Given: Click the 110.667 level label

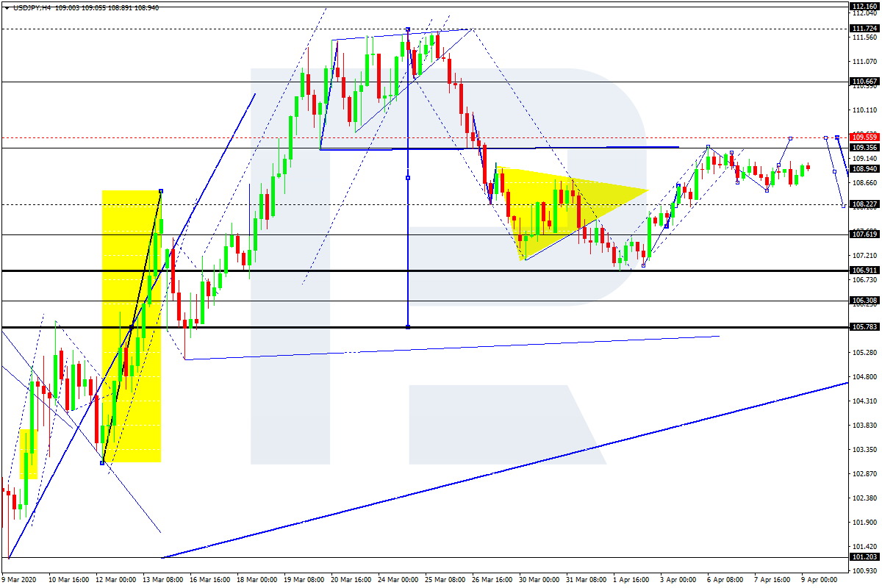Looking at the screenshot, I should point(864,82).
